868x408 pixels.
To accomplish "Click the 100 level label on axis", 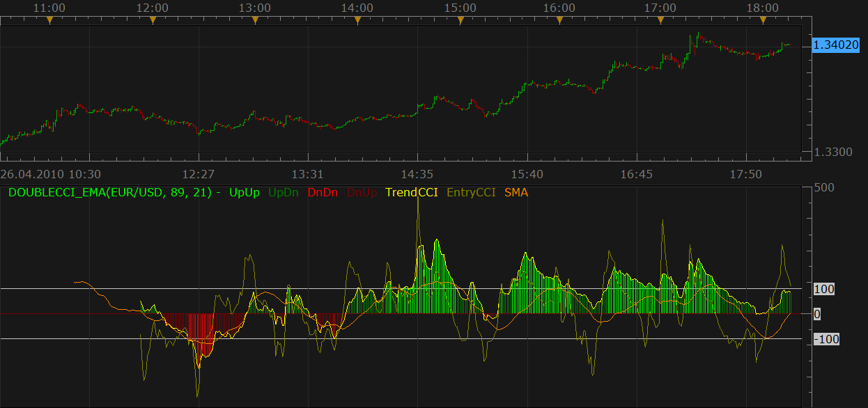I will coord(825,289).
